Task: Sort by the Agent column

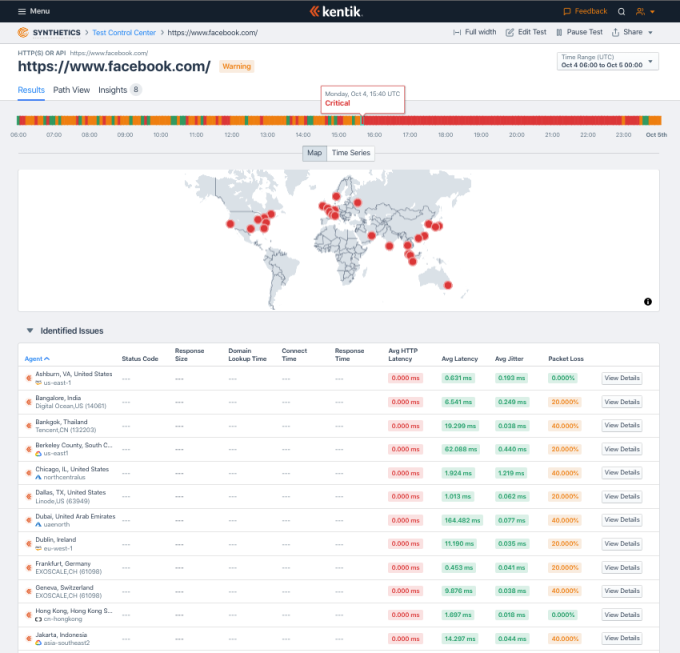Action: [x=37, y=359]
